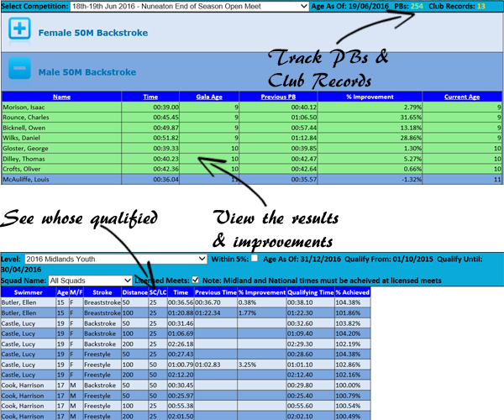This screenshot has width=504, height=420.
Task: Open the Level dropdown showing 2016 Midlands Youth
Action: (116, 259)
